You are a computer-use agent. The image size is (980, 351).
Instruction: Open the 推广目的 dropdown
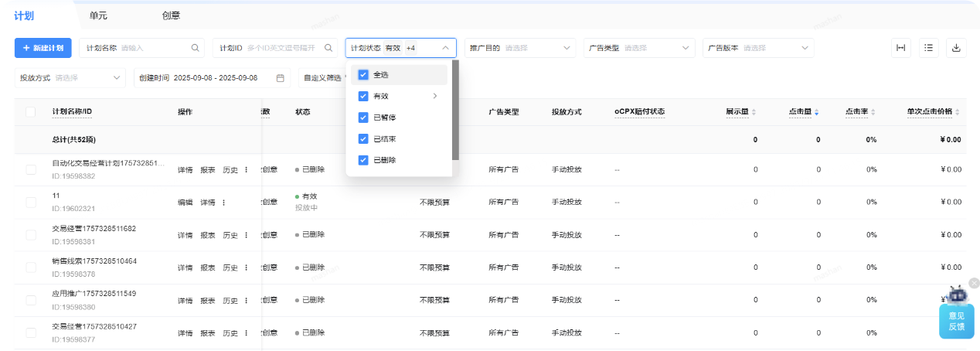[520, 48]
